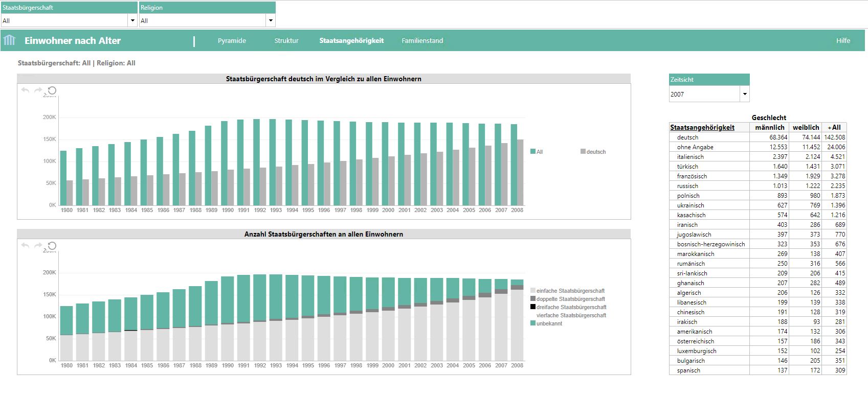This screenshot has width=868, height=397.
Task: Reset the lower chart with circular arrow
Action: click(52, 246)
